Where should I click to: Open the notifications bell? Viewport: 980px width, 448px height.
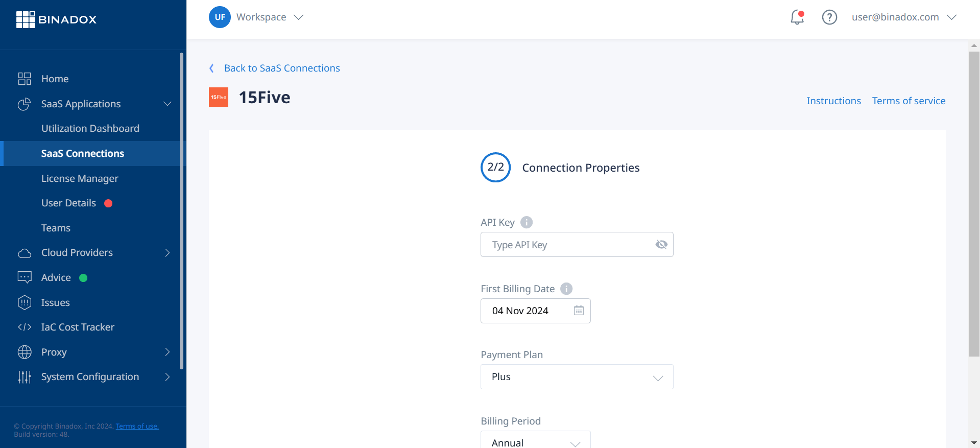tap(797, 17)
